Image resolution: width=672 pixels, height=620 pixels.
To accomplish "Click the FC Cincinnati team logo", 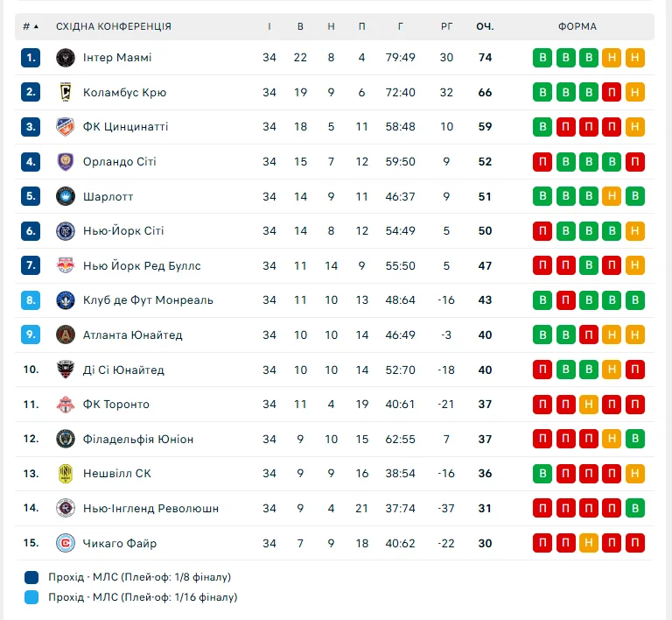I will pos(66,127).
